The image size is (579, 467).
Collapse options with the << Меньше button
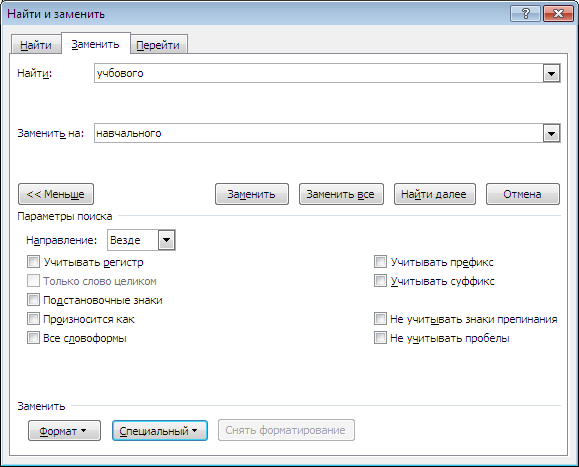click(56, 194)
